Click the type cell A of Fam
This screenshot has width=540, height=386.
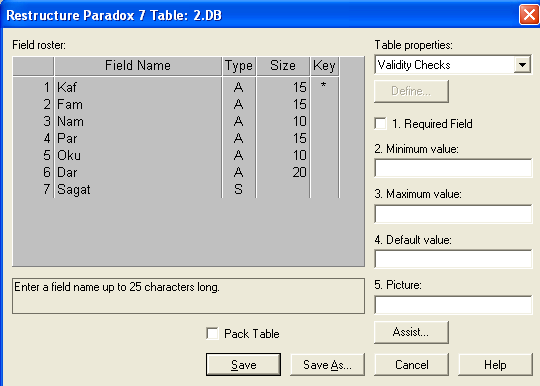[239, 104]
